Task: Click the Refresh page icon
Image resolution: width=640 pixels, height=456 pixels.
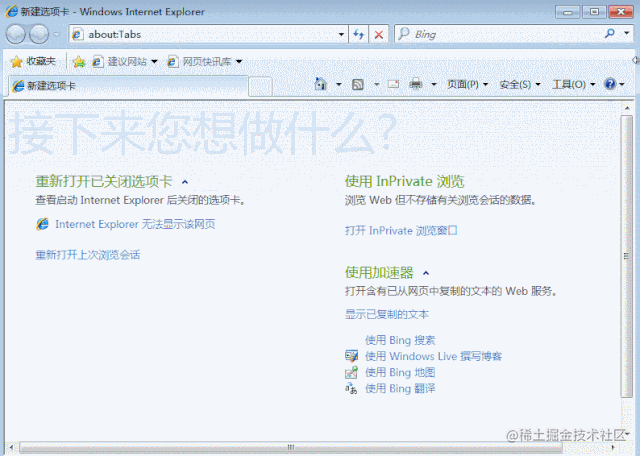Action: point(358,34)
